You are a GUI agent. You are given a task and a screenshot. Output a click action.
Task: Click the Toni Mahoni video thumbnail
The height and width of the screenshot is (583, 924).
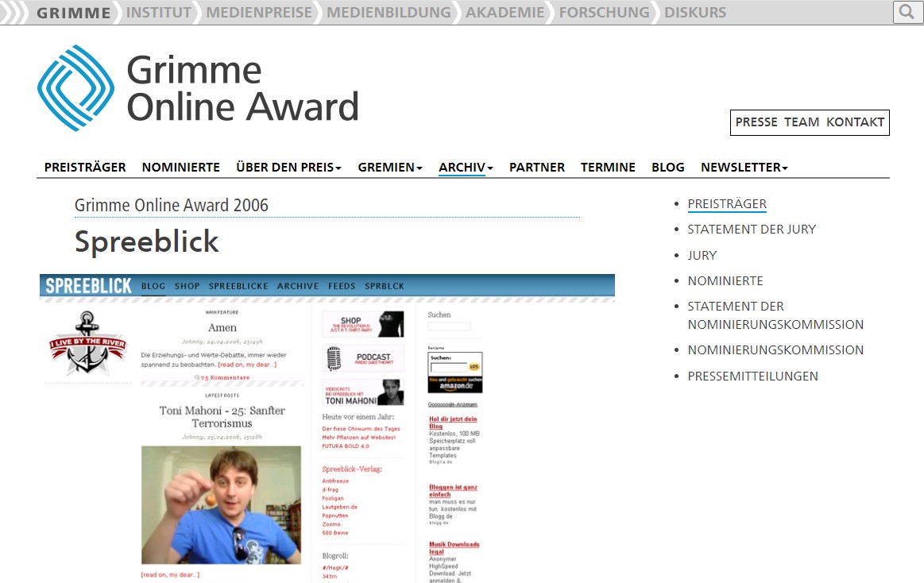pyautogui.click(x=221, y=505)
